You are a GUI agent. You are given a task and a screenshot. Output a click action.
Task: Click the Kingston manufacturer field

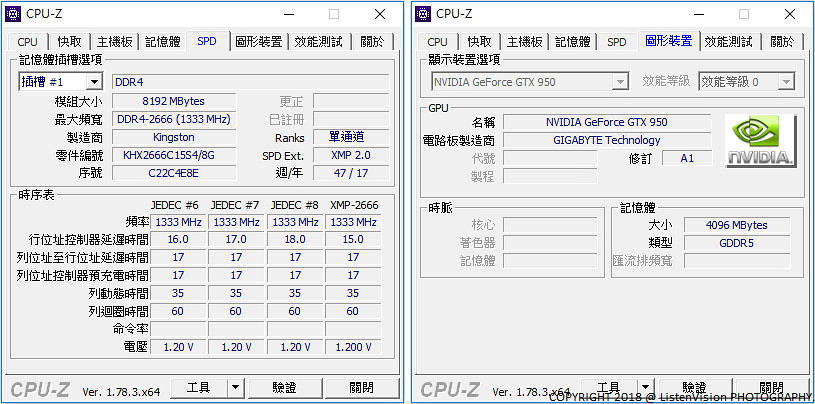coord(174,137)
